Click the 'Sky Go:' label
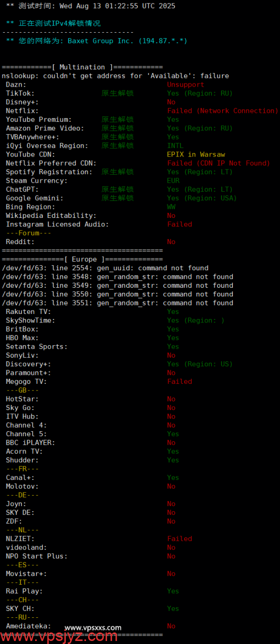The height and width of the screenshot is (644, 280). pyautogui.click(x=20, y=408)
